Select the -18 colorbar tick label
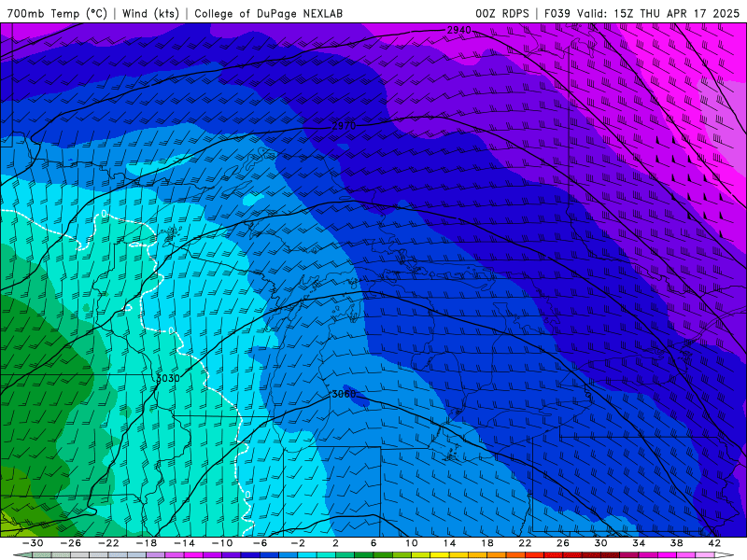747x560 pixels. pyautogui.click(x=147, y=543)
